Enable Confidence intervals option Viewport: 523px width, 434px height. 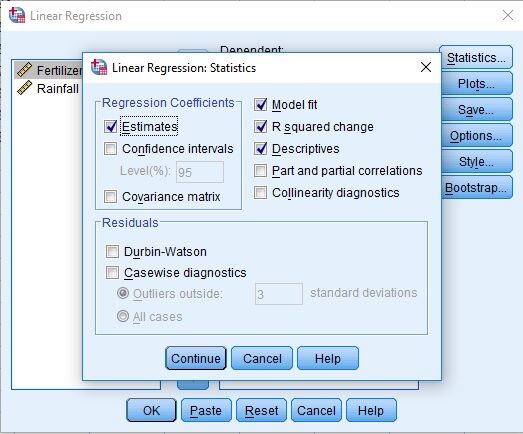click(110, 149)
